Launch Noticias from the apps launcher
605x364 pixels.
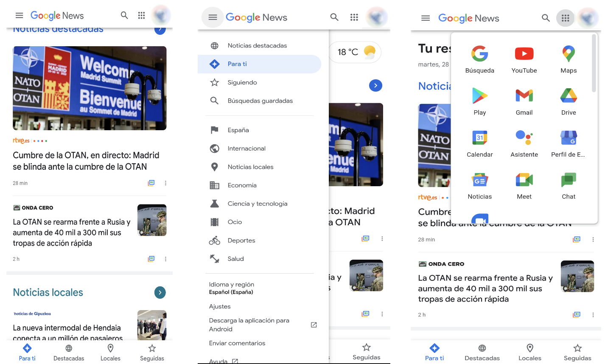click(x=480, y=185)
